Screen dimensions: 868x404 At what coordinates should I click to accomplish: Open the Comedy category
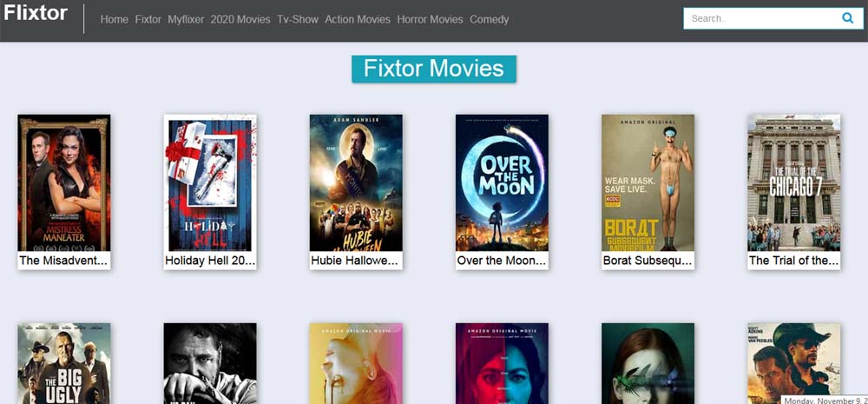(490, 19)
